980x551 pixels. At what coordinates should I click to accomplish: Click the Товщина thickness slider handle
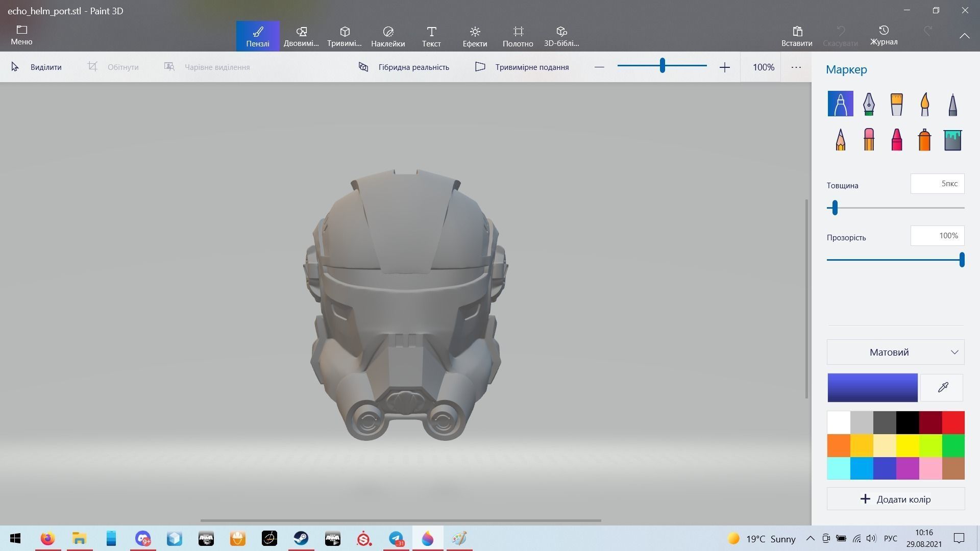(x=835, y=208)
